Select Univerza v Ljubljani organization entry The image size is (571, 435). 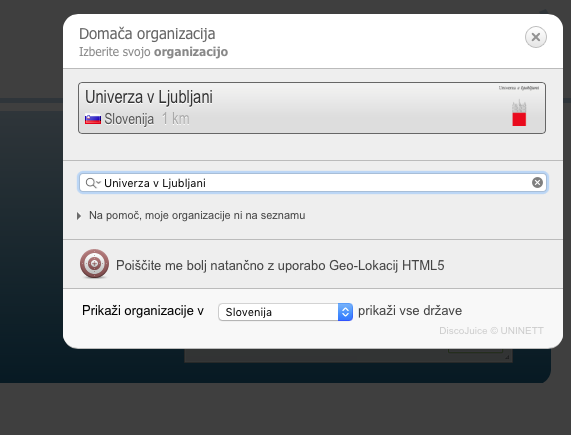(x=312, y=108)
